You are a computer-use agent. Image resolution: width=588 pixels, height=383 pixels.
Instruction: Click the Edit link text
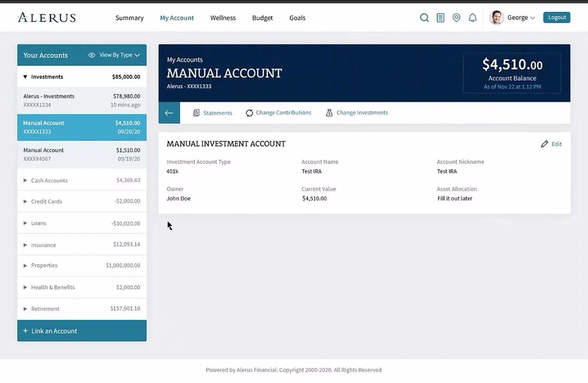pyautogui.click(x=556, y=144)
